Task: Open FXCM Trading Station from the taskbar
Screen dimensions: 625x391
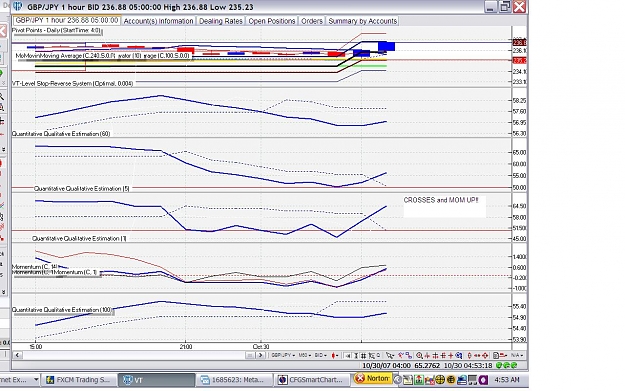Action: click(x=79, y=380)
